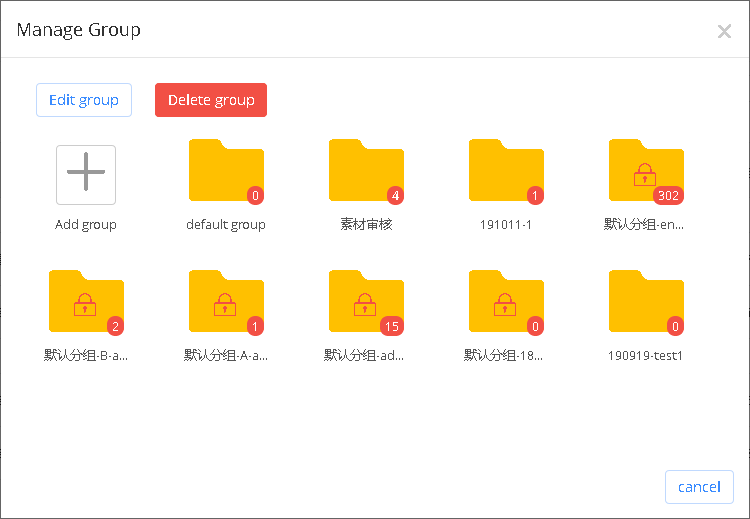Close the Manage Group dialog with X

click(724, 32)
